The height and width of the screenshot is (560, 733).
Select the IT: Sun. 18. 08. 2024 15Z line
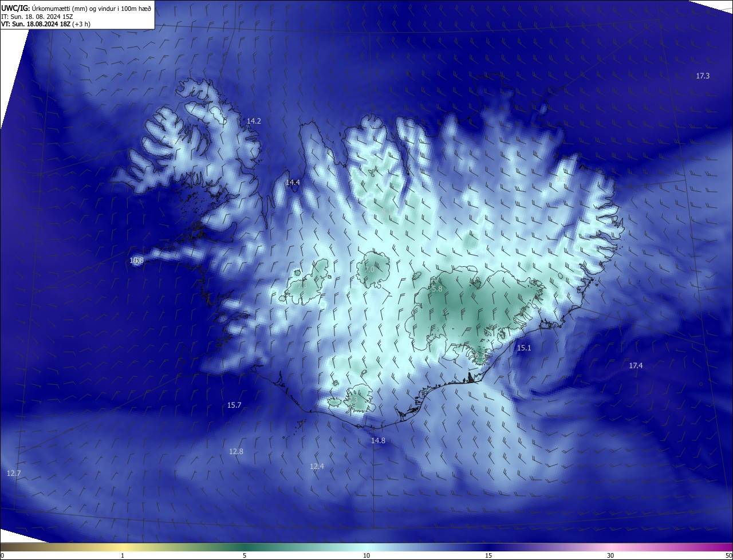tap(37, 16)
